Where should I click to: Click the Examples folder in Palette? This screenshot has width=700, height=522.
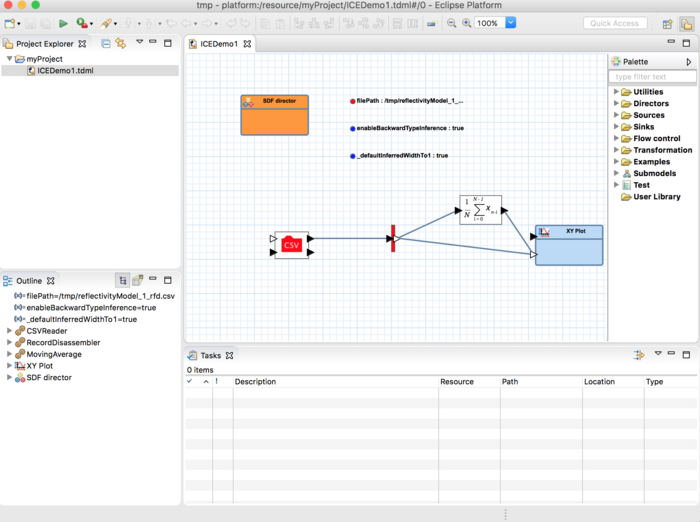click(x=646, y=162)
